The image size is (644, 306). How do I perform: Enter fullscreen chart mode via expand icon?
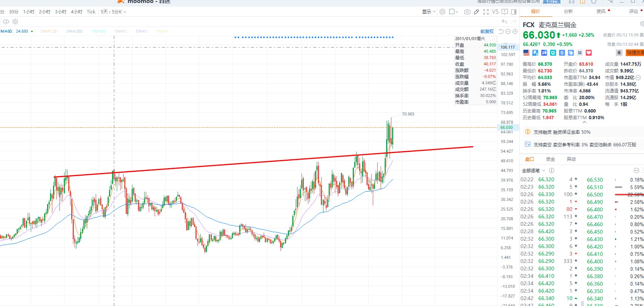click(x=486, y=12)
